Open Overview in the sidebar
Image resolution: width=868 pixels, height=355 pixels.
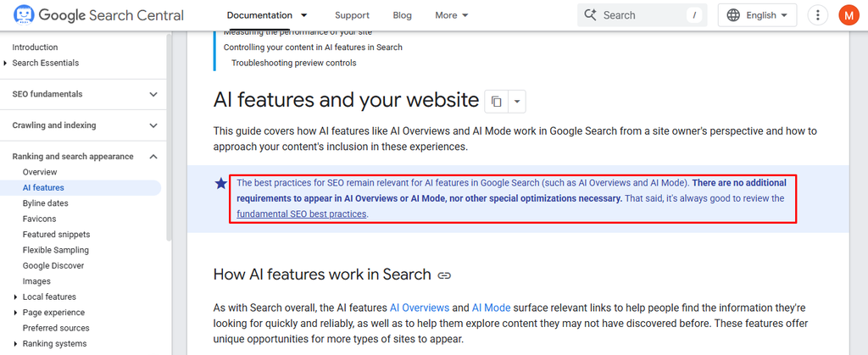coord(40,172)
